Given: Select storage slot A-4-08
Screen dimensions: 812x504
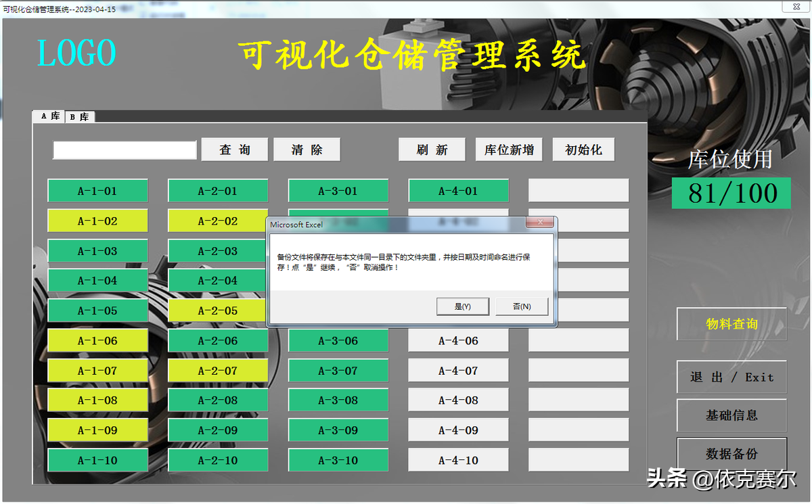Looking at the screenshot, I should pos(458,400).
